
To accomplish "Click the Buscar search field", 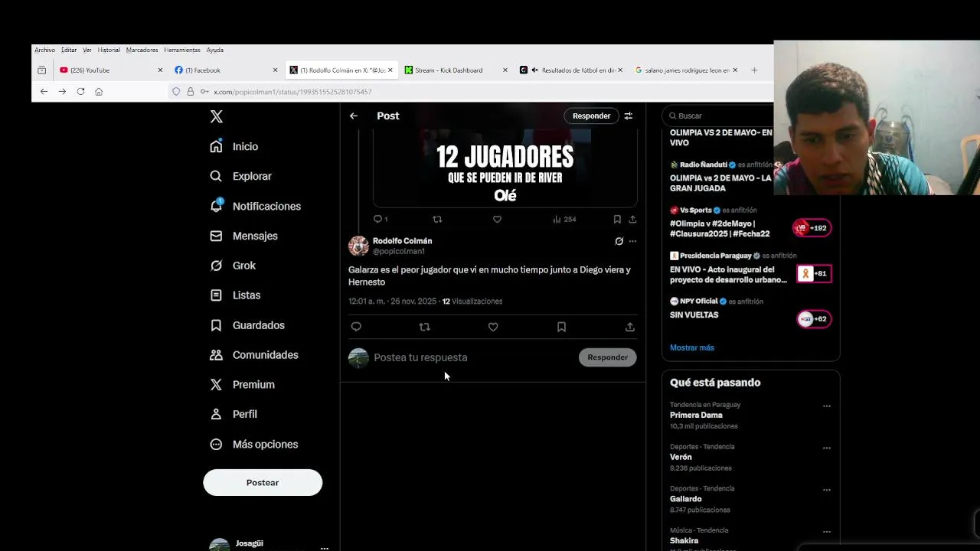I will click(720, 116).
